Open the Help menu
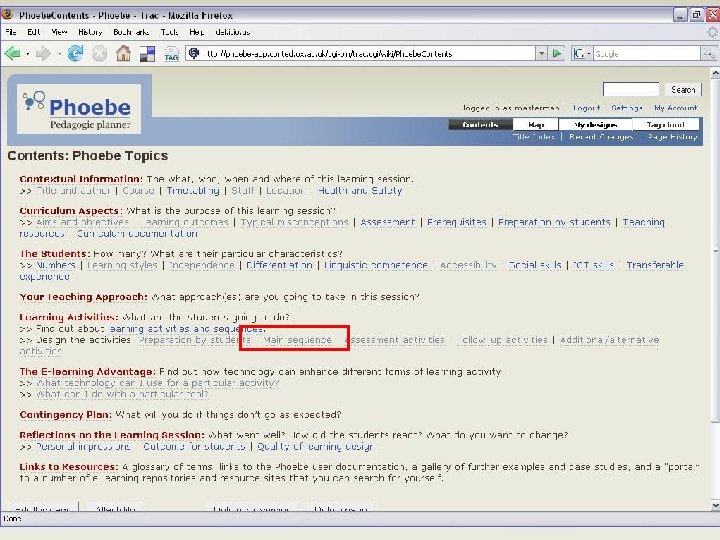 197,32
